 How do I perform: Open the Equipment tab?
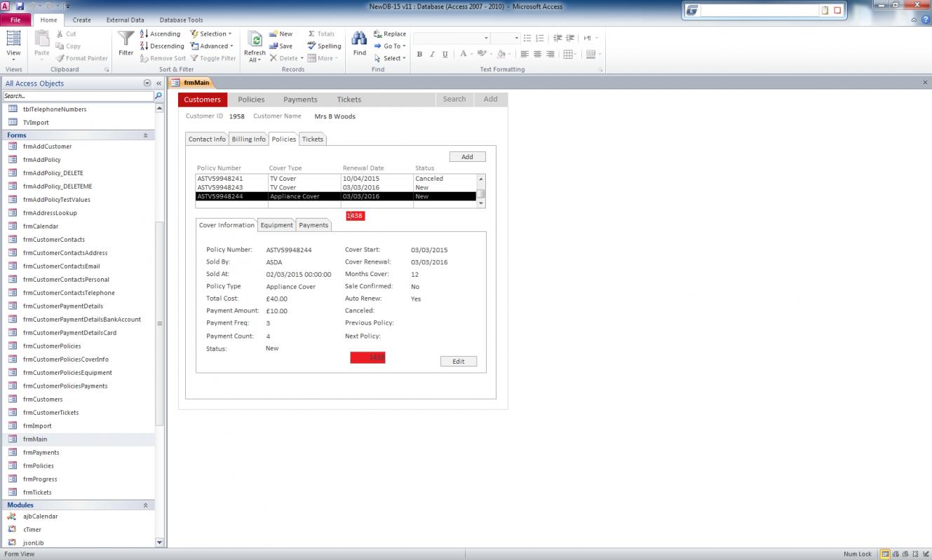click(x=276, y=225)
